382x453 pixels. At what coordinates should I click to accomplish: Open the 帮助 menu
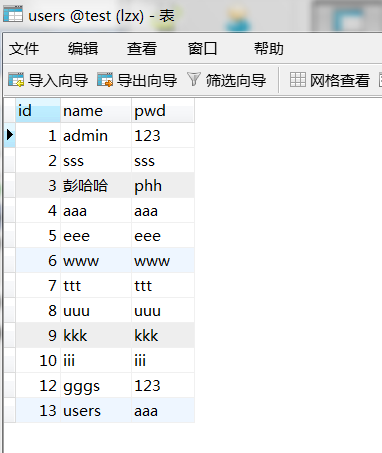(x=269, y=49)
